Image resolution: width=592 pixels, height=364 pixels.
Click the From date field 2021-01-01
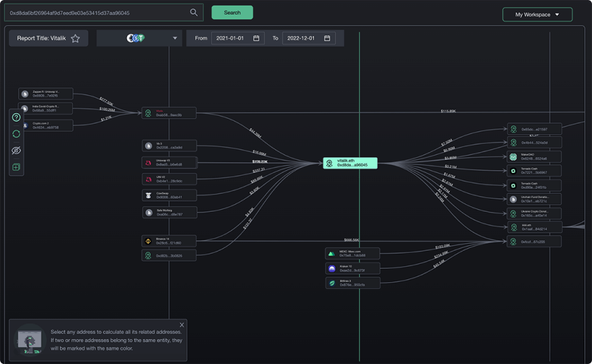tap(231, 38)
